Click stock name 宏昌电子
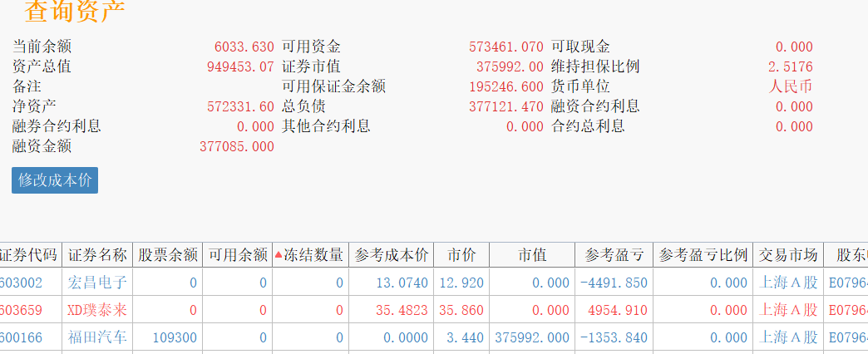The height and width of the screenshot is (354, 868). click(97, 283)
